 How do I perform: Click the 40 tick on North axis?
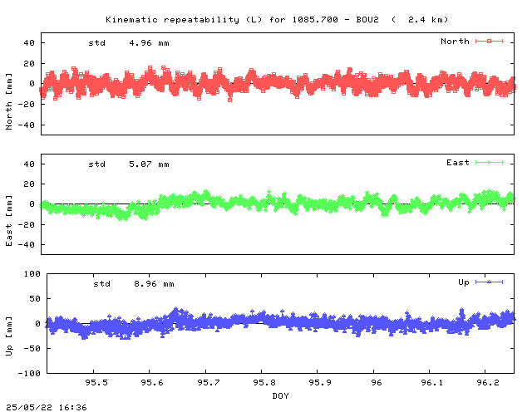click(x=29, y=43)
